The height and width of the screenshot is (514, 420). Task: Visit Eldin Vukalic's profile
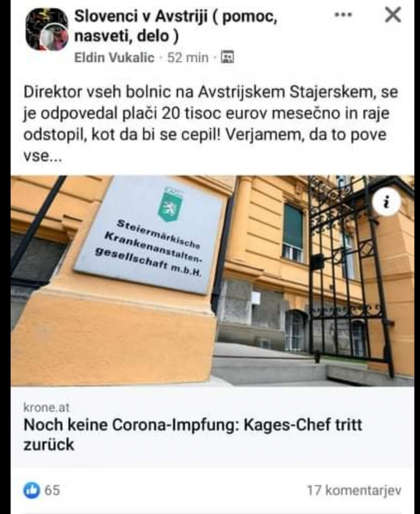[114, 58]
